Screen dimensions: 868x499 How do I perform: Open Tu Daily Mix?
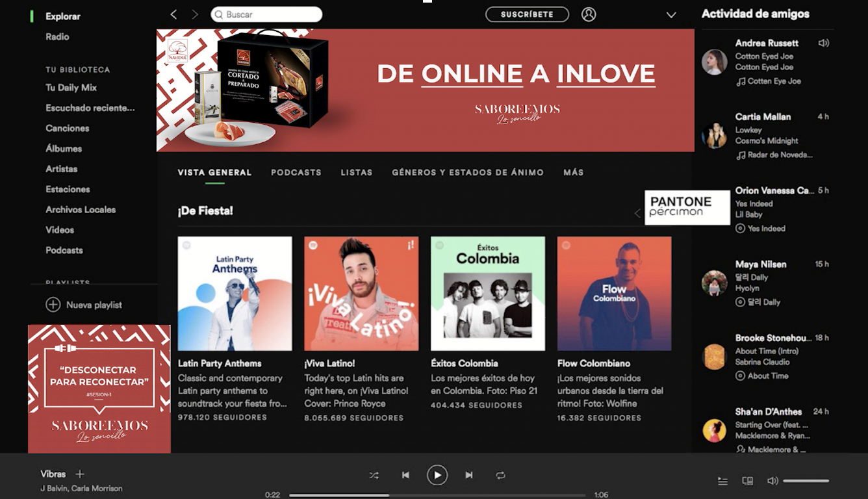(x=71, y=87)
